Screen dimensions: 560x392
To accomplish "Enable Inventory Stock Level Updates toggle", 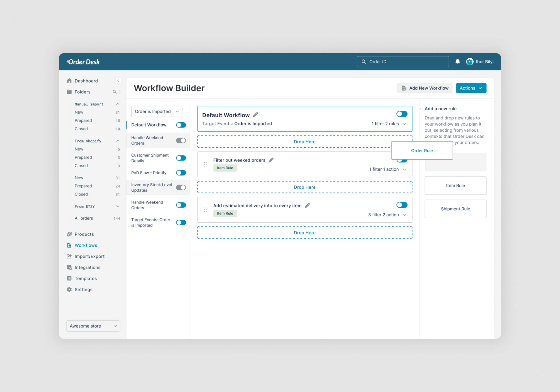I will tap(181, 187).
